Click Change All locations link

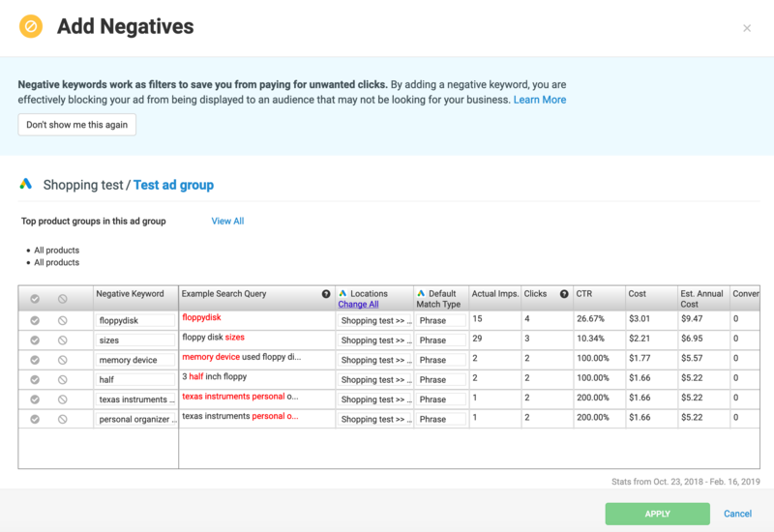coord(358,304)
